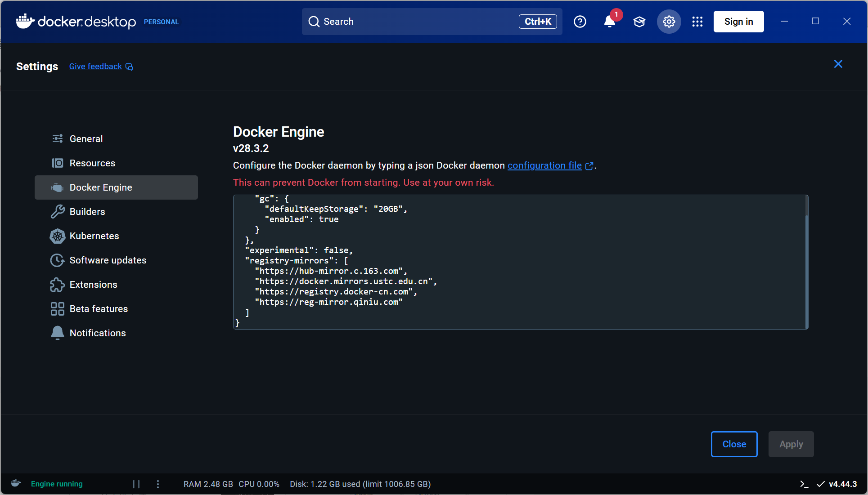This screenshot has height=495, width=868.
Task: Click the "enabled": true line
Action: click(301, 219)
